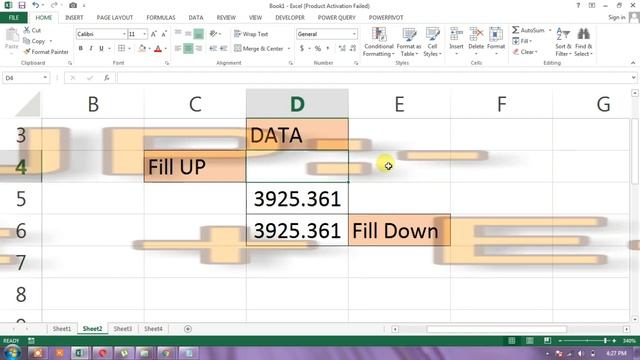Apply the red font color swatch
Image resolution: width=640 pixels, height=360 pixels.
pyautogui.click(x=158, y=49)
